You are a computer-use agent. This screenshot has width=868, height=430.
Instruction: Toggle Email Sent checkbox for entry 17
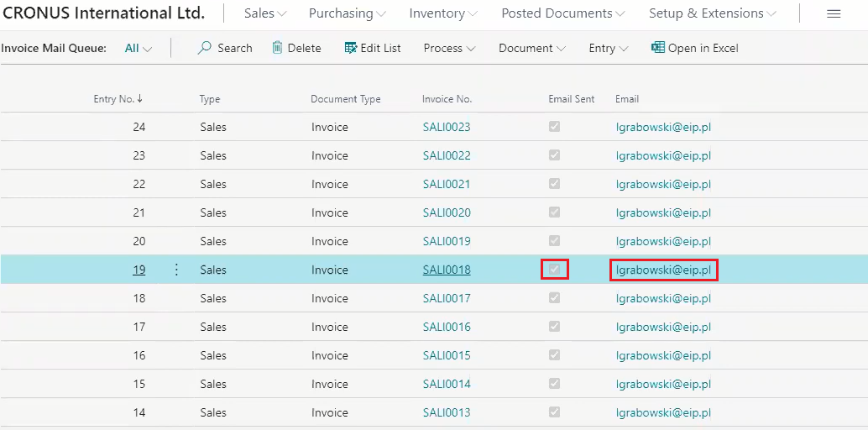coord(554,327)
